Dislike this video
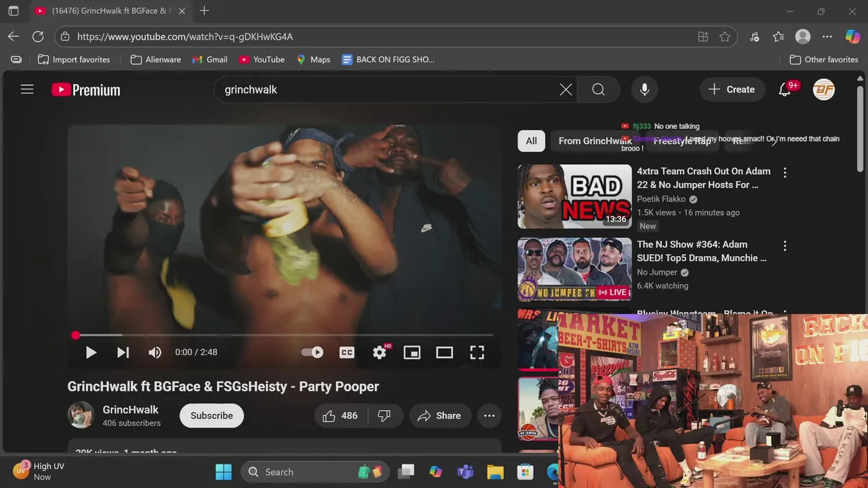 tap(384, 416)
